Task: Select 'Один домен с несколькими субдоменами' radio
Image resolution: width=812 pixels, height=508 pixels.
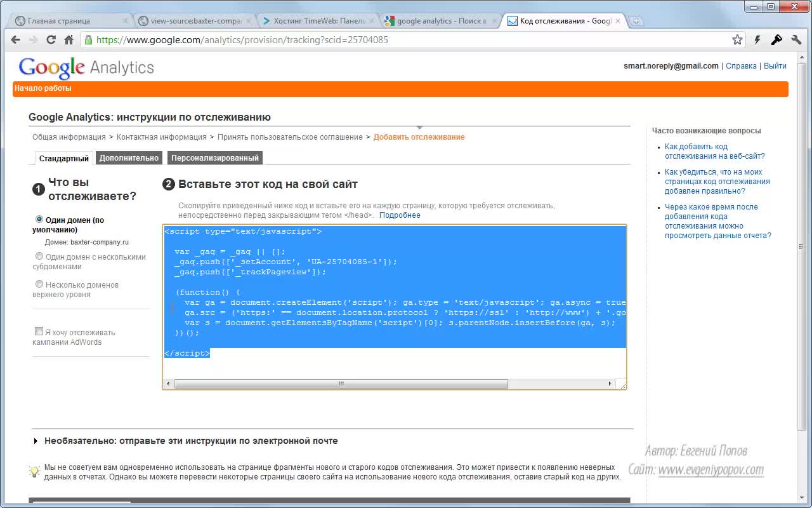Action: point(39,256)
